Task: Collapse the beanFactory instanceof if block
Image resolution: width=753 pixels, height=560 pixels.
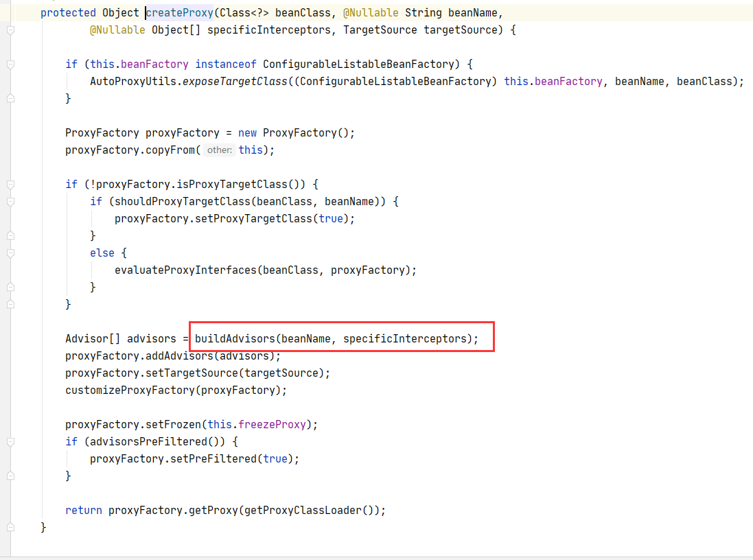Action: [x=10, y=64]
